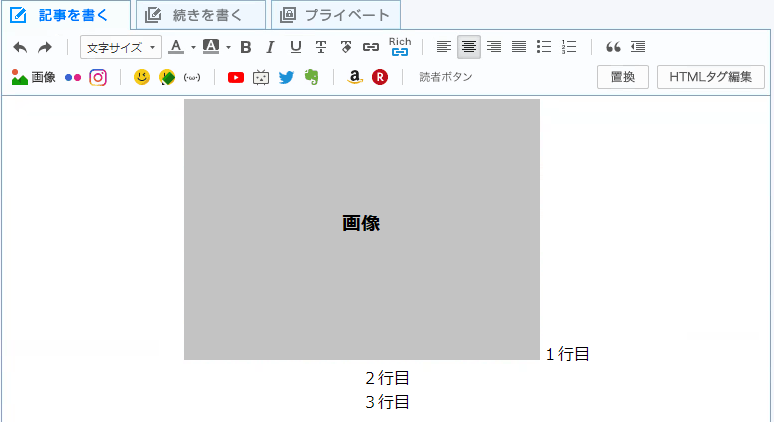
Task: Open the yellow-green stamp picker
Action: (x=167, y=77)
